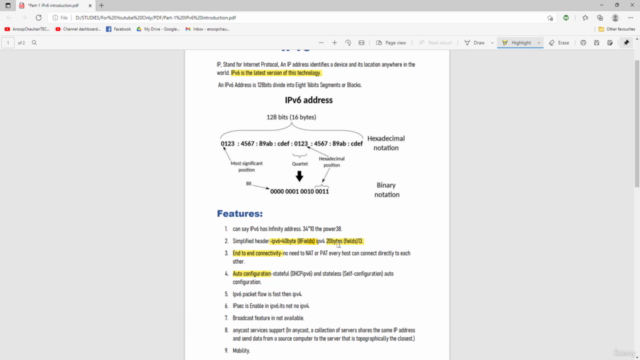Go forward with the browser arrow
Image resolution: width=640 pixels, height=360 pixels.
tap(24, 18)
